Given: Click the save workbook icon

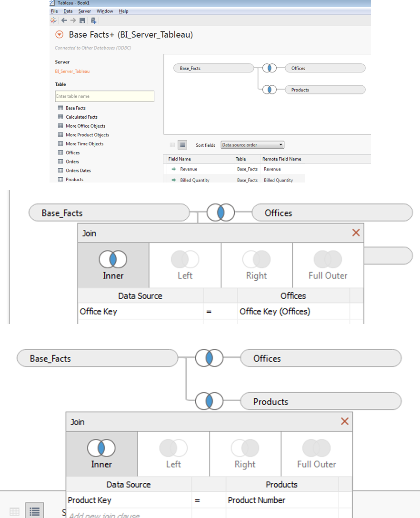Looking at the screenshot, I should pyautogui.click(x=82, y=20).
